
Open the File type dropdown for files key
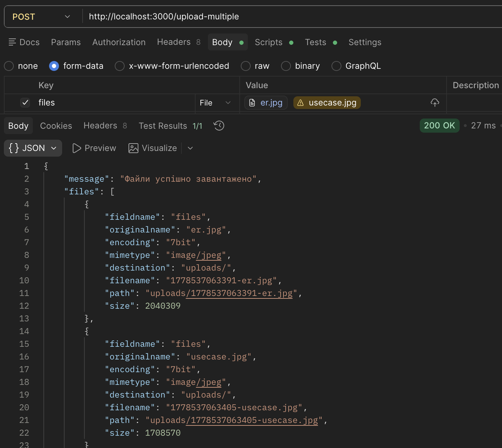215,103
